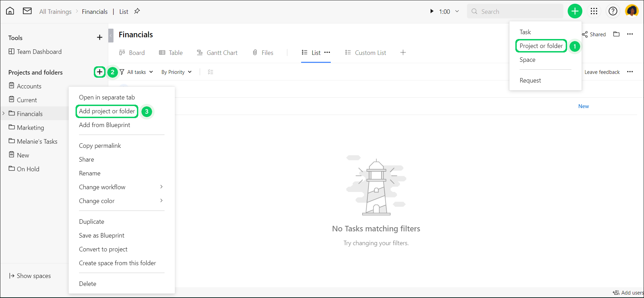
Task: Click Financials in the breadcrumb
Action: point(95,11)
